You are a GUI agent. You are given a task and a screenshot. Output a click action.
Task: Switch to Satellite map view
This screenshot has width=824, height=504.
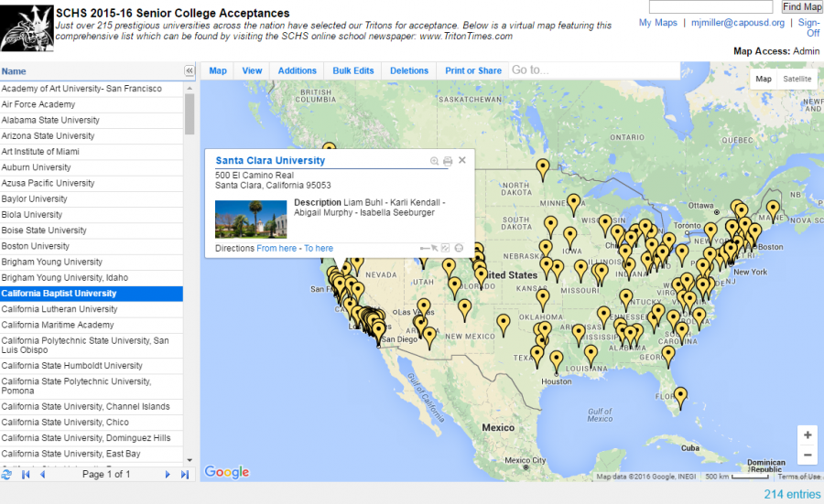point(797,79)
